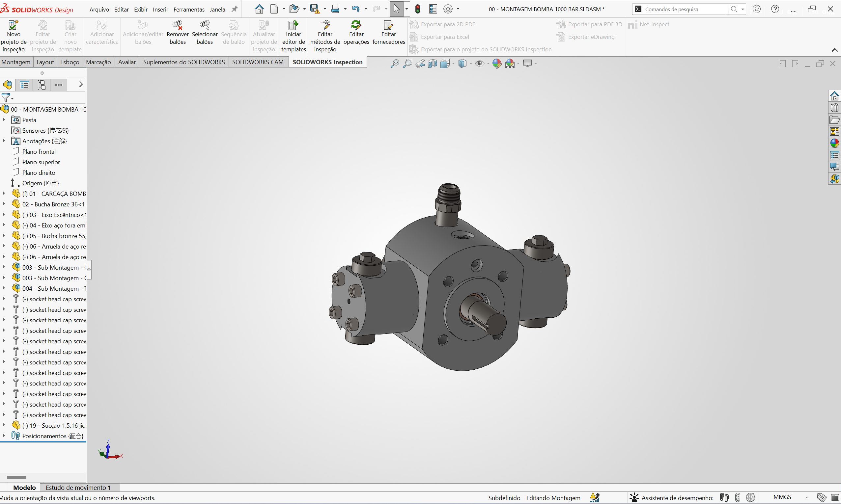The image size is (841, 504).
Task: Click the Zoom to Fit magnifier icon
Action: pos(395,64)
